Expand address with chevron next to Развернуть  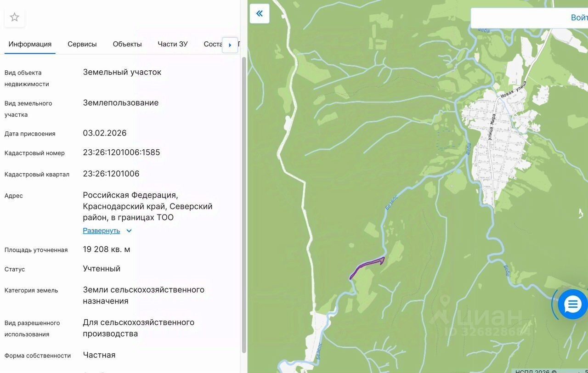click(129, 231)
